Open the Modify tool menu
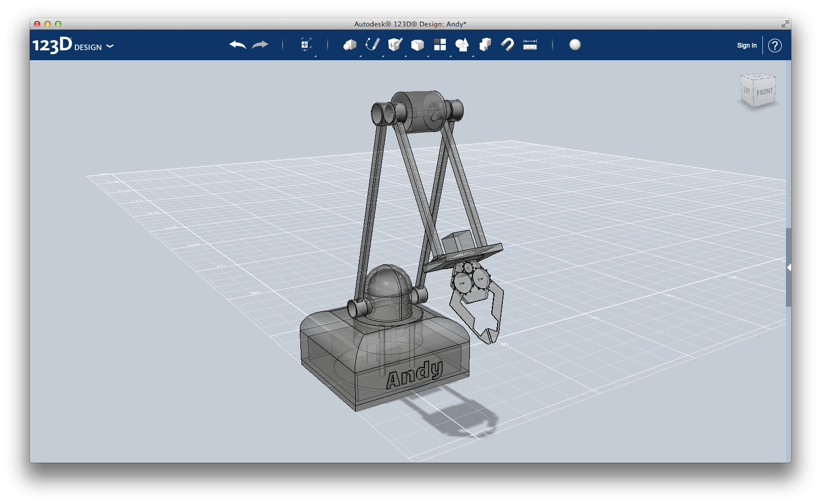Viewport: 821px width, 504px height. click(417, 45)
